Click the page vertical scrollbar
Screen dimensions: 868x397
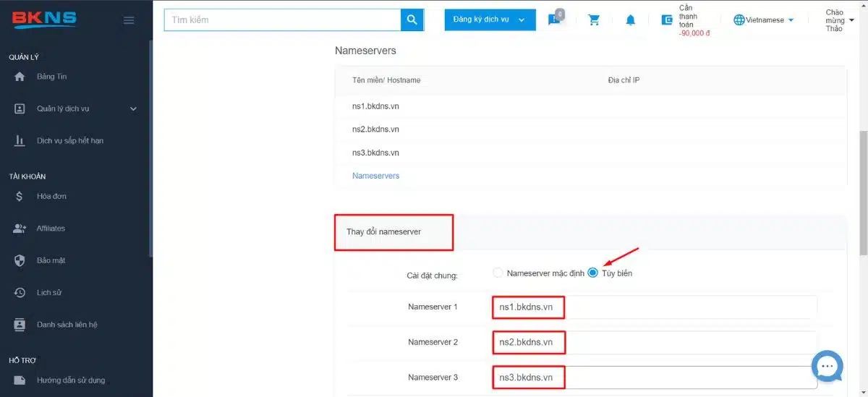(863, 192)
